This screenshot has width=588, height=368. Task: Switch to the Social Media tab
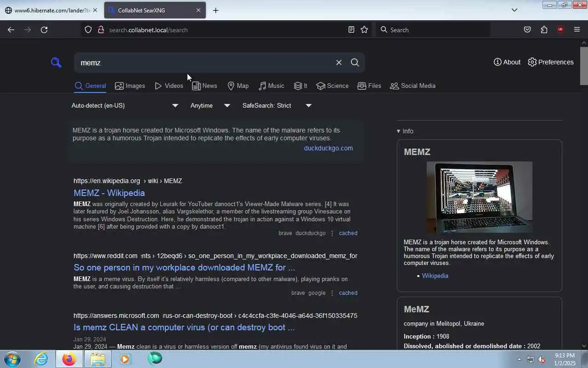point(413,86)
